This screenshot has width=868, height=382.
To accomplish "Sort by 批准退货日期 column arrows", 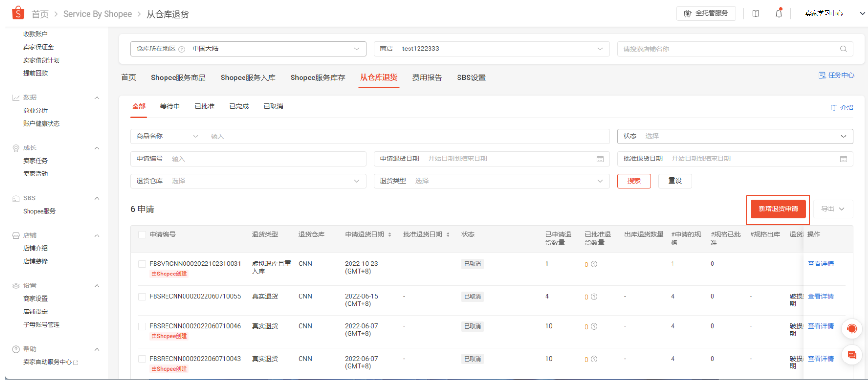I will [448, 235].
